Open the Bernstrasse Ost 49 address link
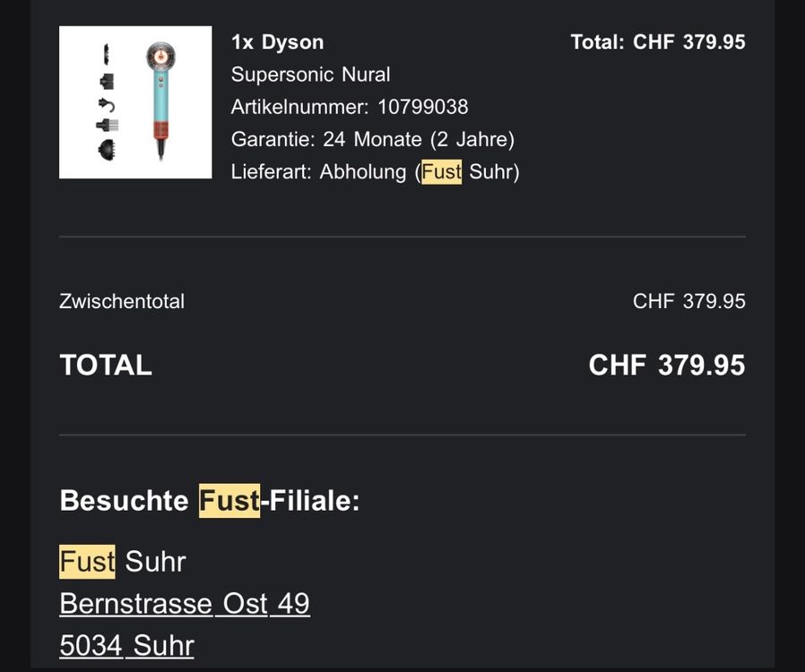 pyautogui.click(x=185, y=603)
